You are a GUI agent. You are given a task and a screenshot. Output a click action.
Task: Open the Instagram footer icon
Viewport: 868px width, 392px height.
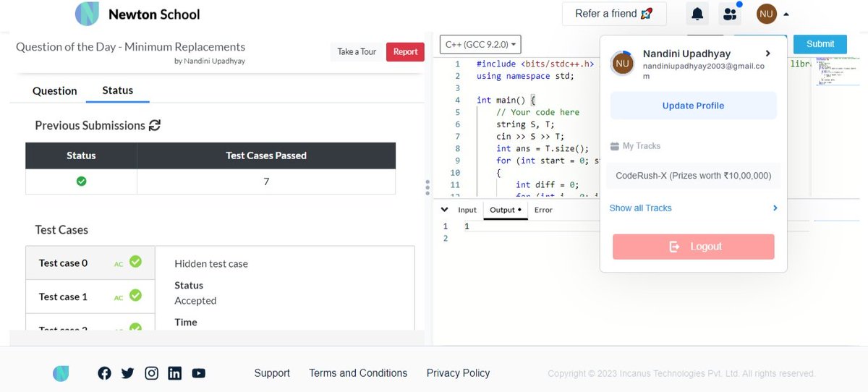coord(151,373)
